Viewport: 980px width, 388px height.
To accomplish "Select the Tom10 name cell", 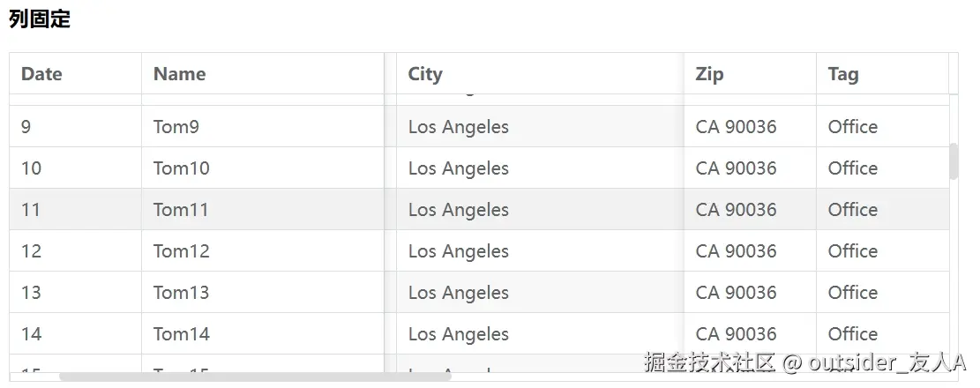I will (x=181, y=168).
